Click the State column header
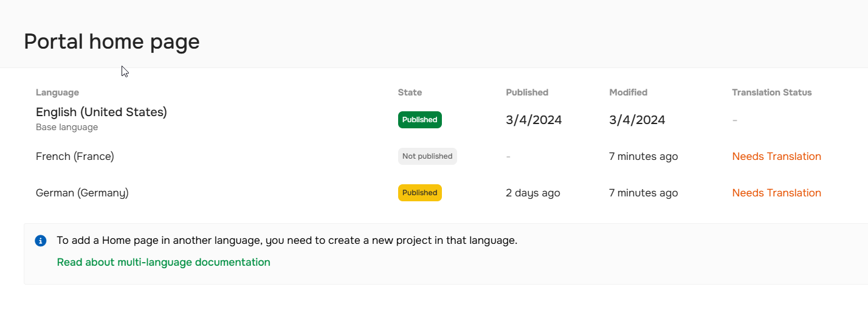The image size is (868, 315). tap(410, 92)
